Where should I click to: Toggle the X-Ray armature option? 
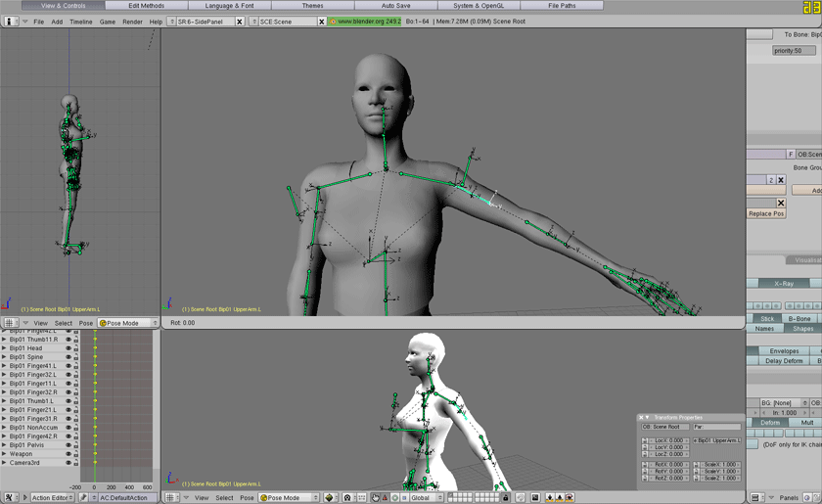(x=784, y=283)
